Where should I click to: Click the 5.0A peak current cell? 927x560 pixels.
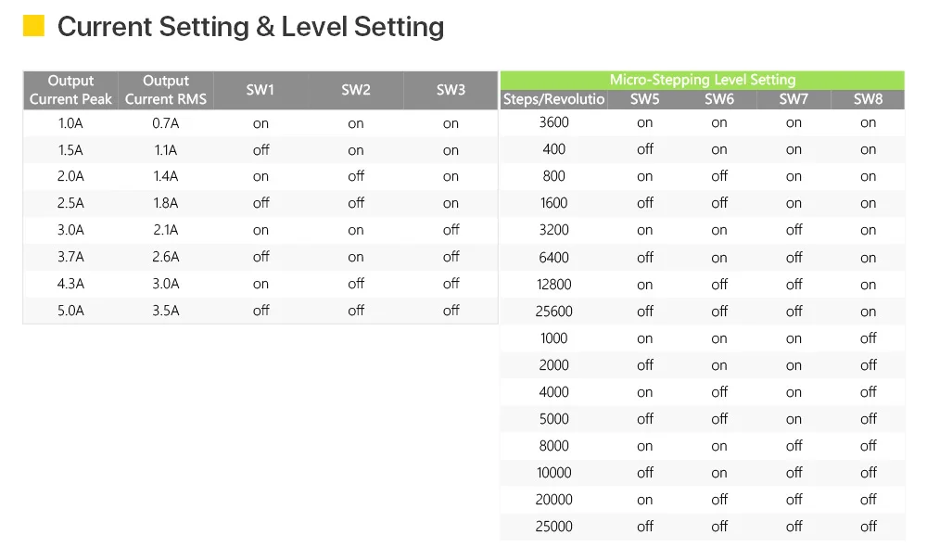click(x=70, y=311)
